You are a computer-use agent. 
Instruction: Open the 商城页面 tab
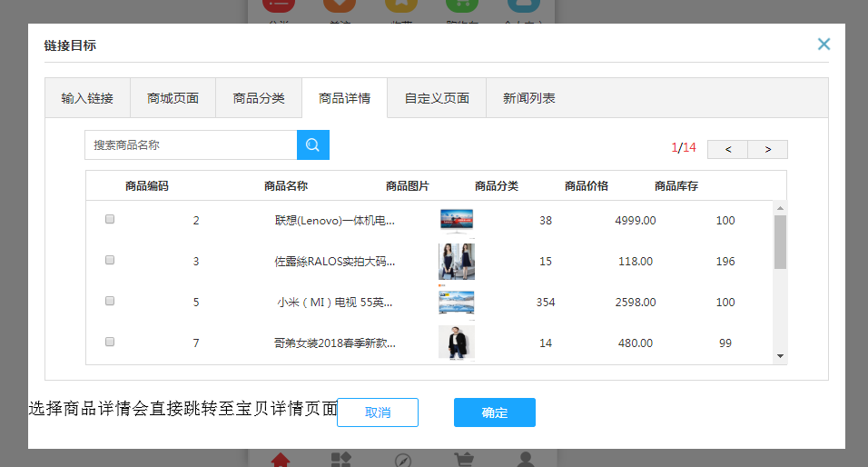173,98
